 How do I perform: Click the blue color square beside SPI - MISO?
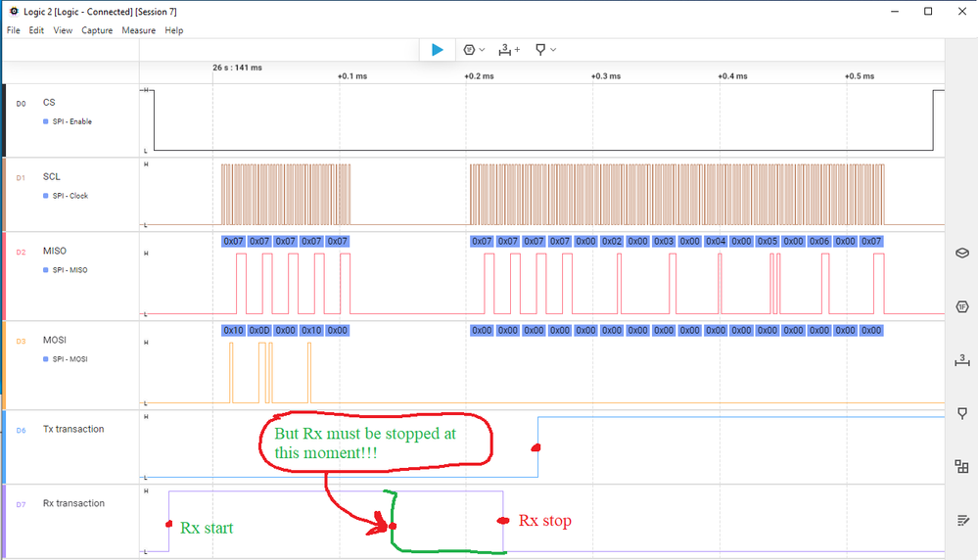click(46, 270)
